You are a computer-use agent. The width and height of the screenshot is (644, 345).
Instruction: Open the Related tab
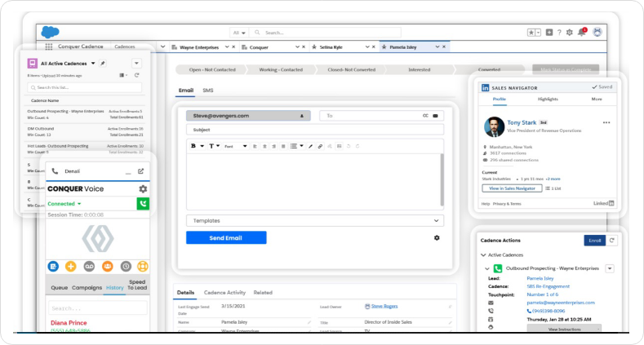(263, 293)
